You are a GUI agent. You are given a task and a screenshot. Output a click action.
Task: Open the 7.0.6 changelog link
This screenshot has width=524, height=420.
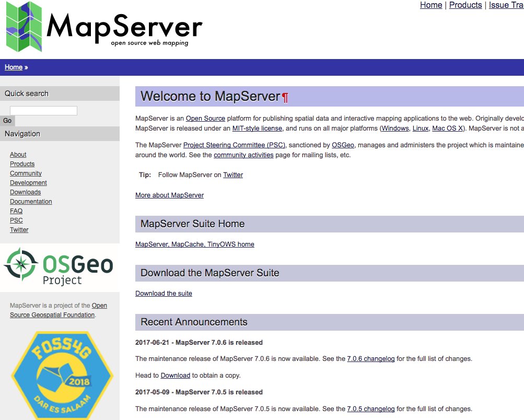(371, 359)
